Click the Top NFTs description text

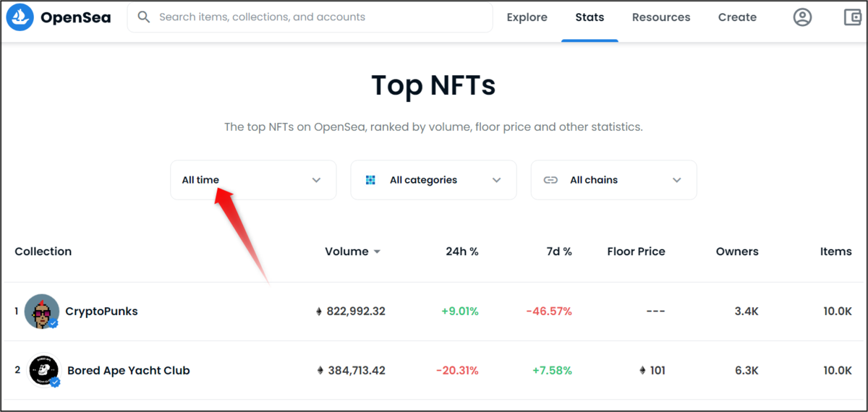(x=433, y=127)
